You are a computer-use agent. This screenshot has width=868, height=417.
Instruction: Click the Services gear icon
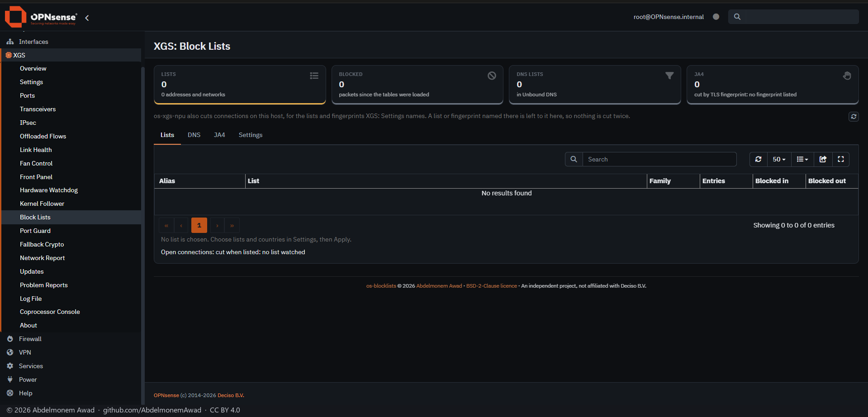(x=10, y=366)
